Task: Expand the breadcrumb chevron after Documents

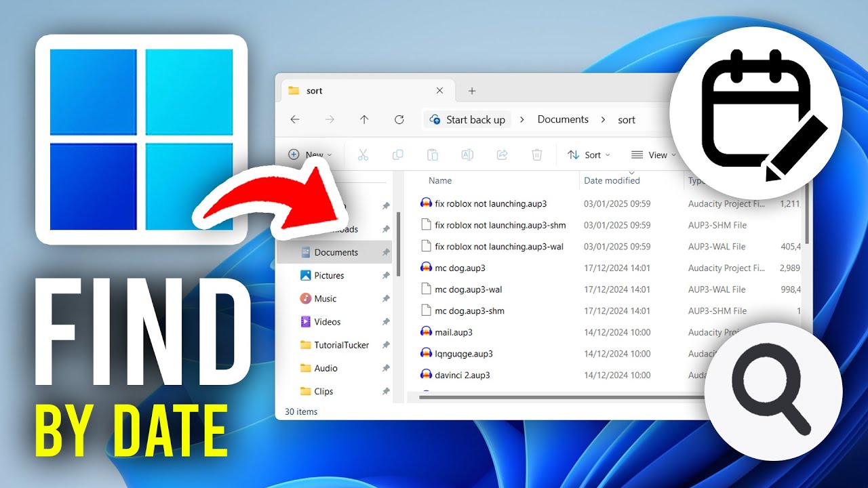Action: (x=603, y=119)
